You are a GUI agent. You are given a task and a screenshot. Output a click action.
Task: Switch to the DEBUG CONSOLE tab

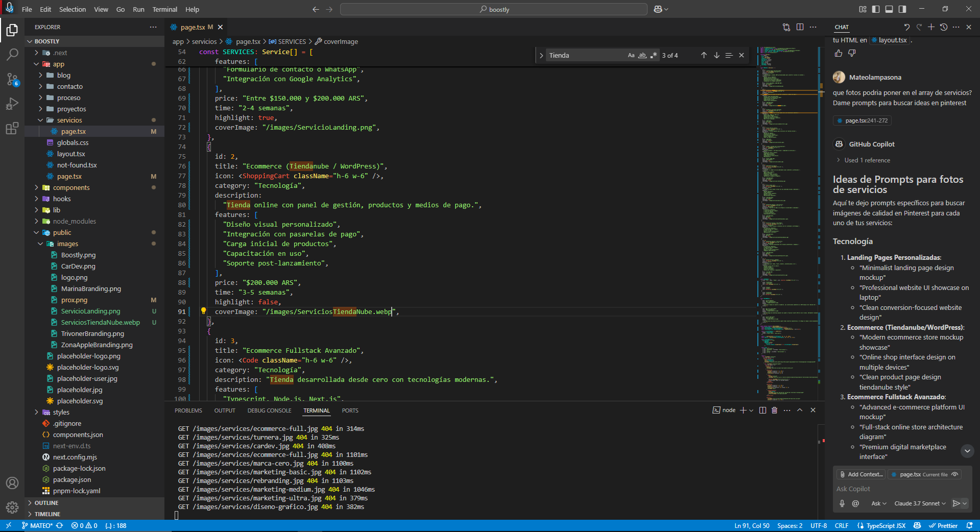point(269,410)
